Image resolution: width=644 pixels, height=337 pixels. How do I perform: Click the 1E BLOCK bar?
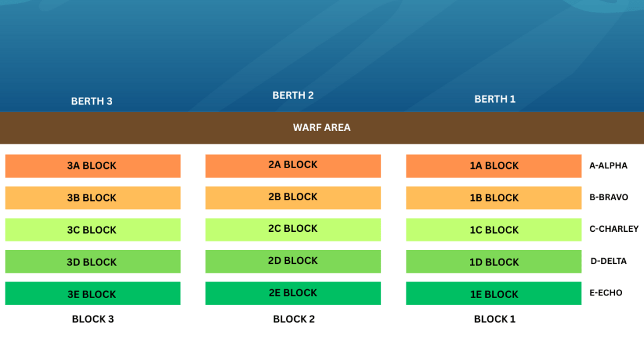click(493, 294)
